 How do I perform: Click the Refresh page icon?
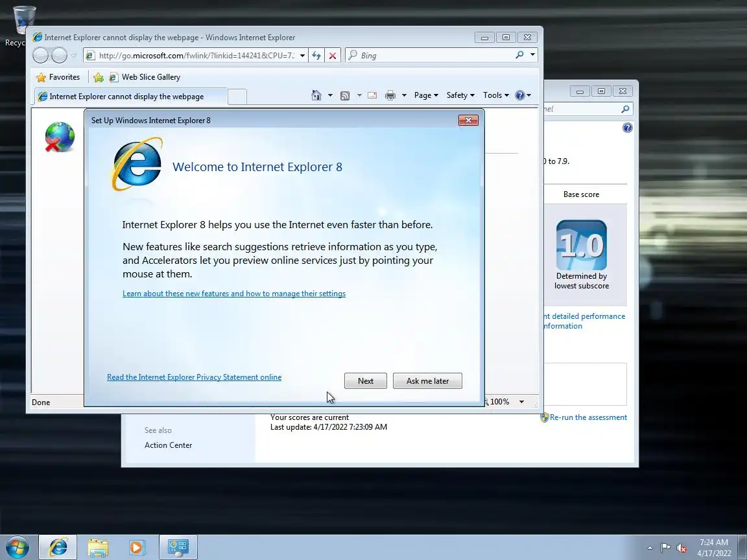coord(316,56)
